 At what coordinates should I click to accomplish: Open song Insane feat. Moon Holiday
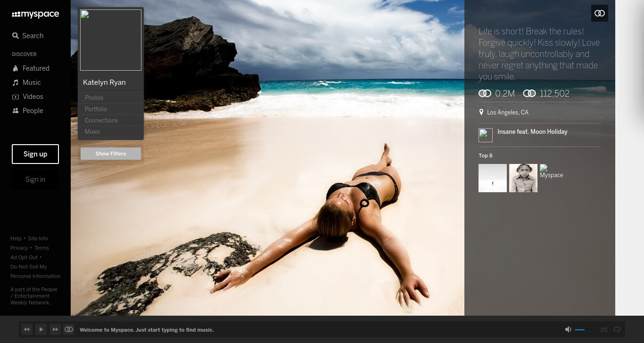coord(532,132)
